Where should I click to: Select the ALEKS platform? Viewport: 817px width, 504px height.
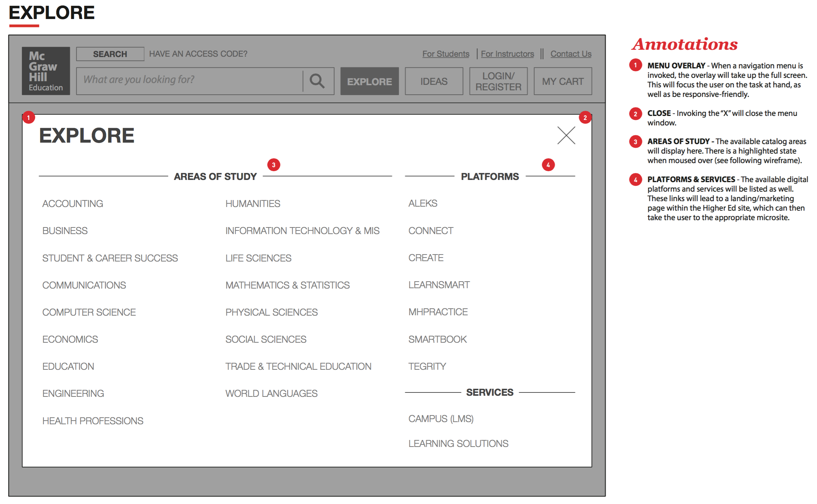click(x=423, y=203)
